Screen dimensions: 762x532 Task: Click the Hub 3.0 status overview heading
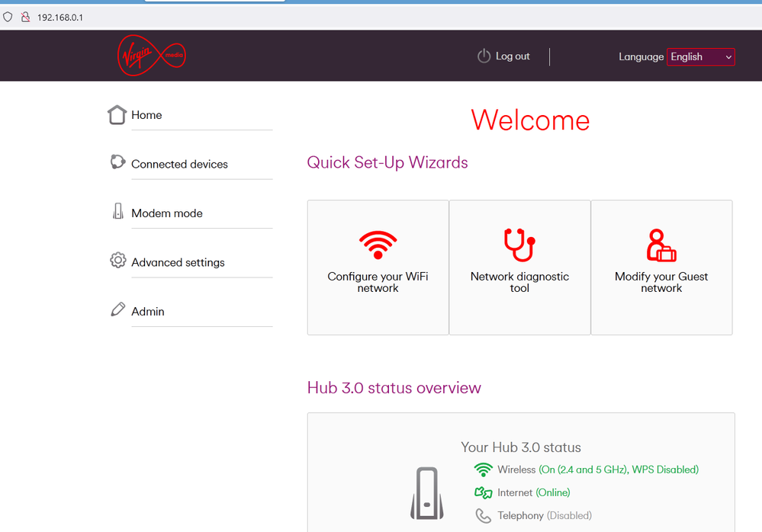(x=394, y=388)
